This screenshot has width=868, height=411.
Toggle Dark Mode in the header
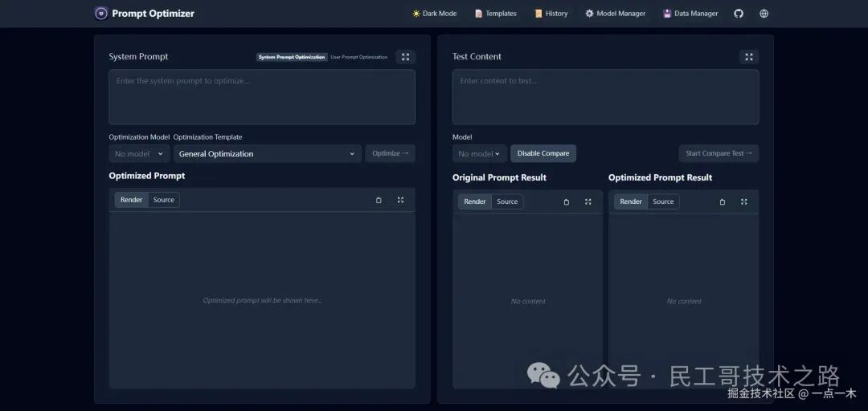tap(435, 14)
